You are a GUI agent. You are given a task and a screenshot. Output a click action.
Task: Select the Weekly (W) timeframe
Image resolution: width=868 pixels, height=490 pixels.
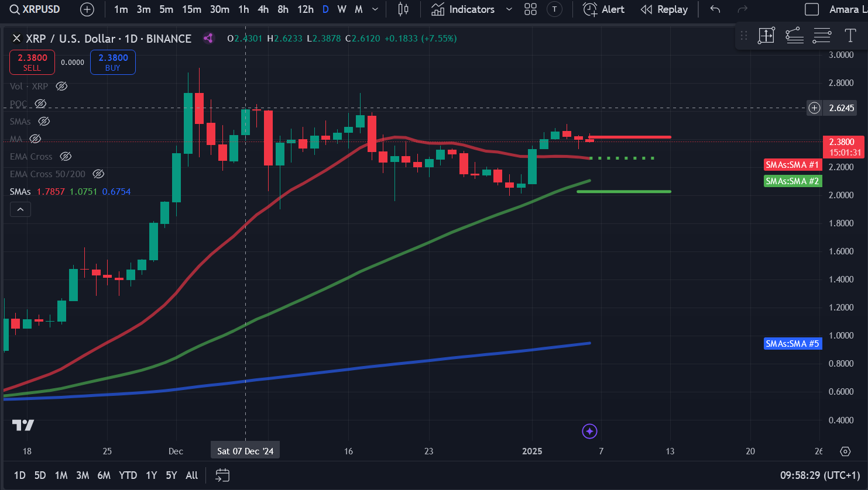(x=342, y=9)
